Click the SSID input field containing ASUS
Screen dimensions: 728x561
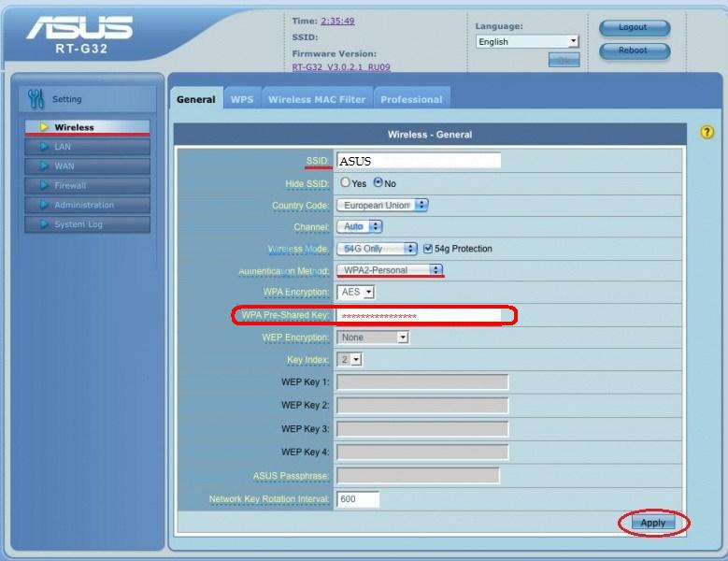click(x=419, y=161)
